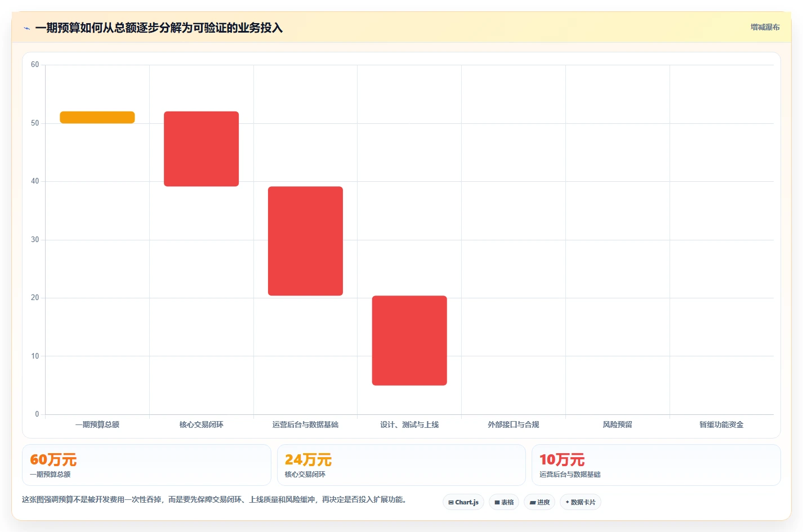
Task: Click the red 运营后台与数据基础 bar
Action: click(305, 241)
